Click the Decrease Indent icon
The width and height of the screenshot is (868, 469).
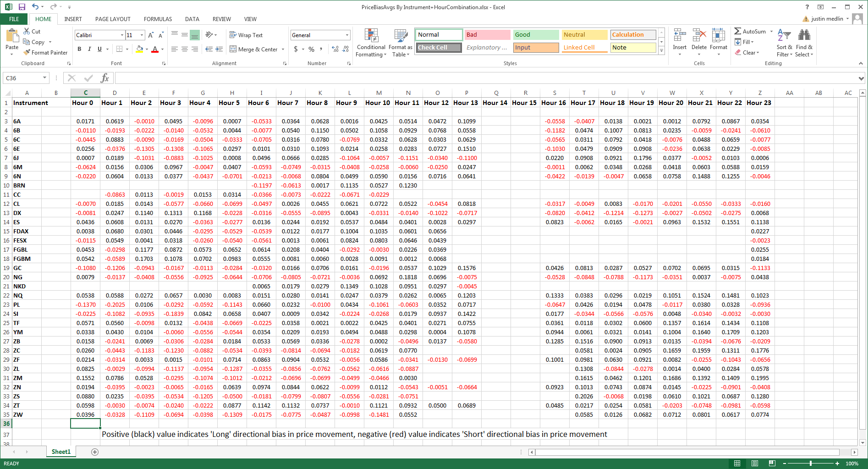point(209,49)
